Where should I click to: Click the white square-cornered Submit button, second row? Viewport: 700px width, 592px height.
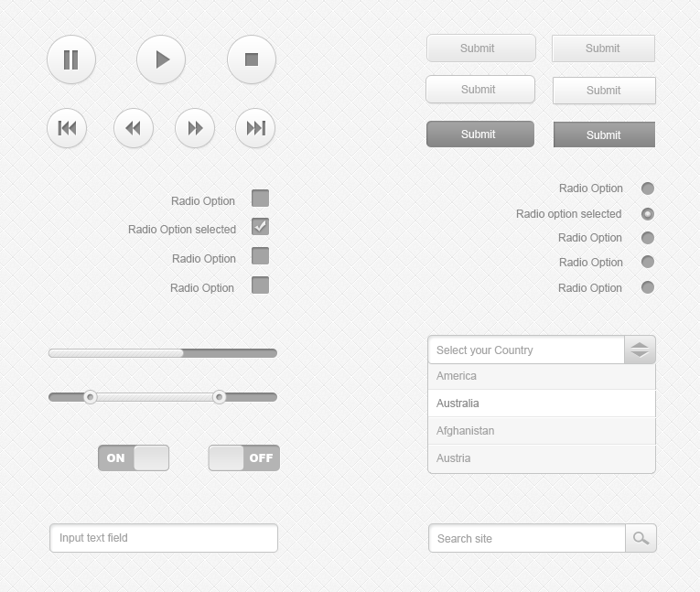[x=604, y=91]
